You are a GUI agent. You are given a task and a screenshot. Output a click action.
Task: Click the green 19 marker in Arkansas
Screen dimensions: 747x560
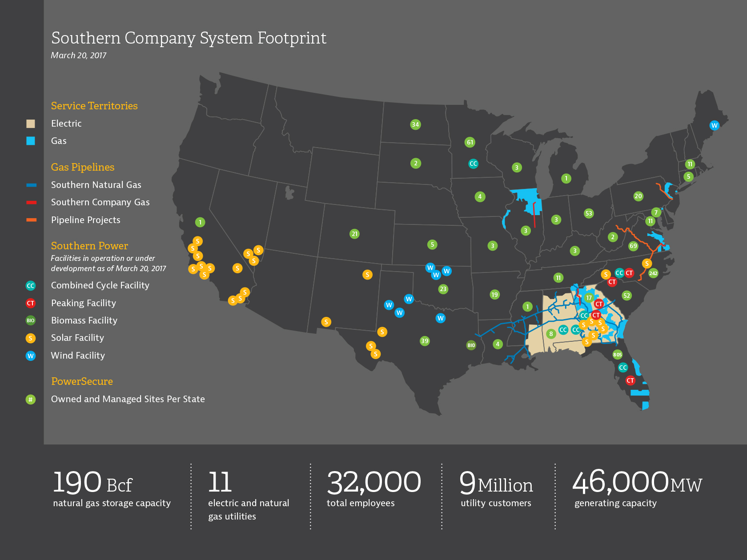point(494,294)
